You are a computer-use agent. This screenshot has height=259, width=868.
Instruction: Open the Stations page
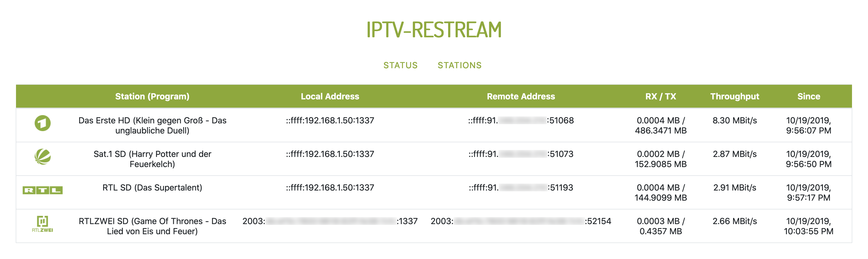459,65
